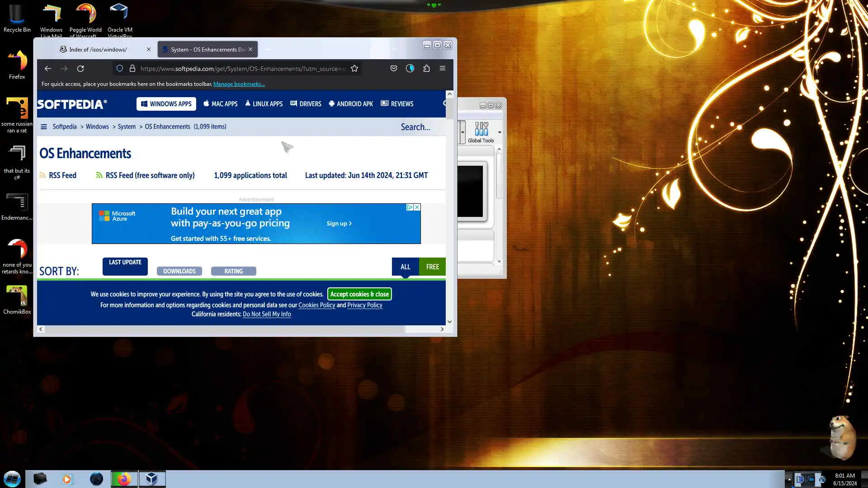The image size is (868, 488).
Task: Click the back navigation arrow
Action: coord(47,69)
